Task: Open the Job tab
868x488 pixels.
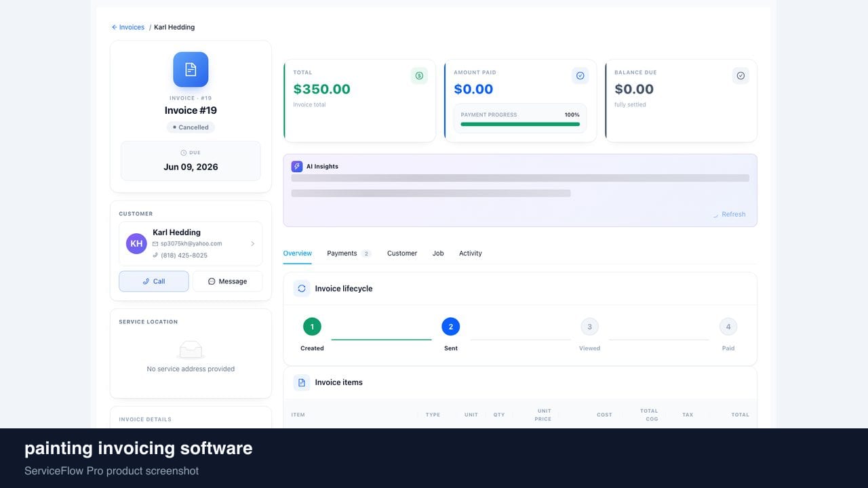Action: click(438, 253)
